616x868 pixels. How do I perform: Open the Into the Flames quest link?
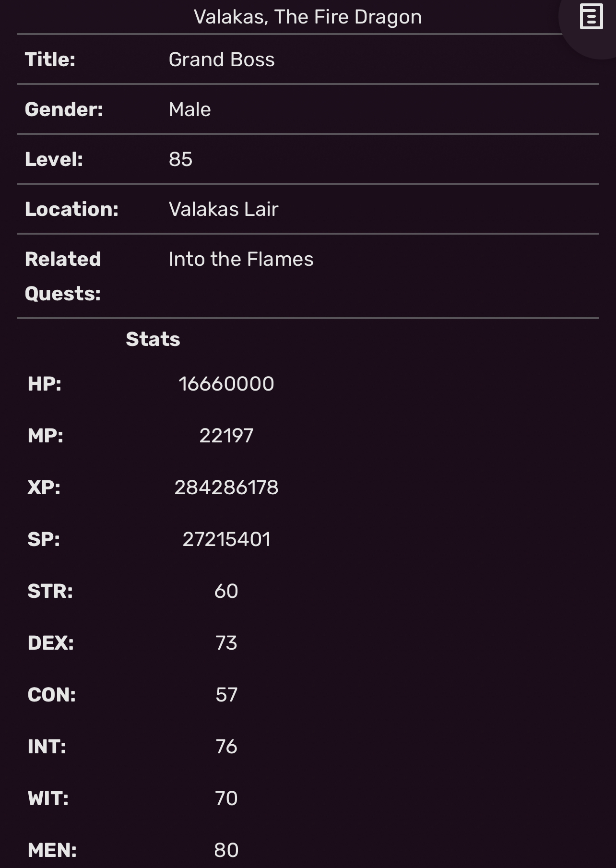(x=241, y=259)
